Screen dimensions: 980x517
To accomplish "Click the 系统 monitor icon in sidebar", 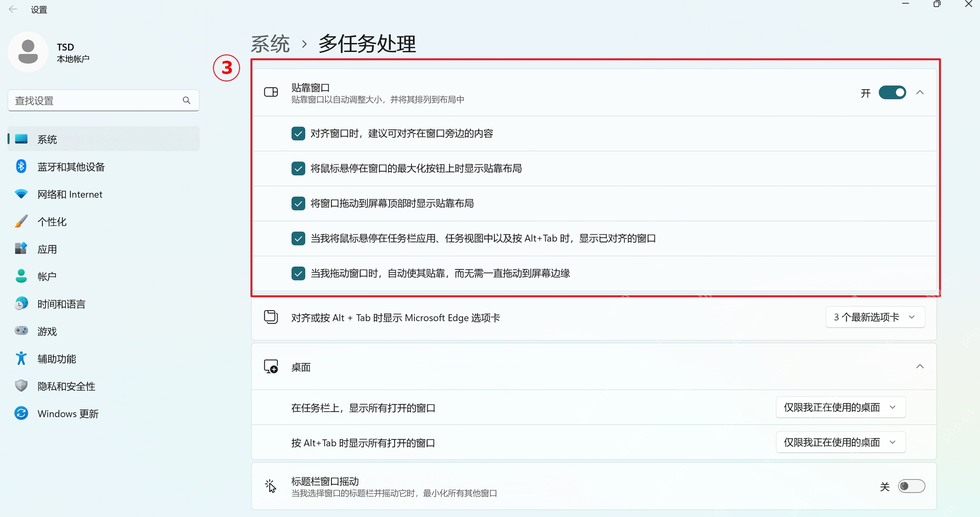I will (21, 139).
